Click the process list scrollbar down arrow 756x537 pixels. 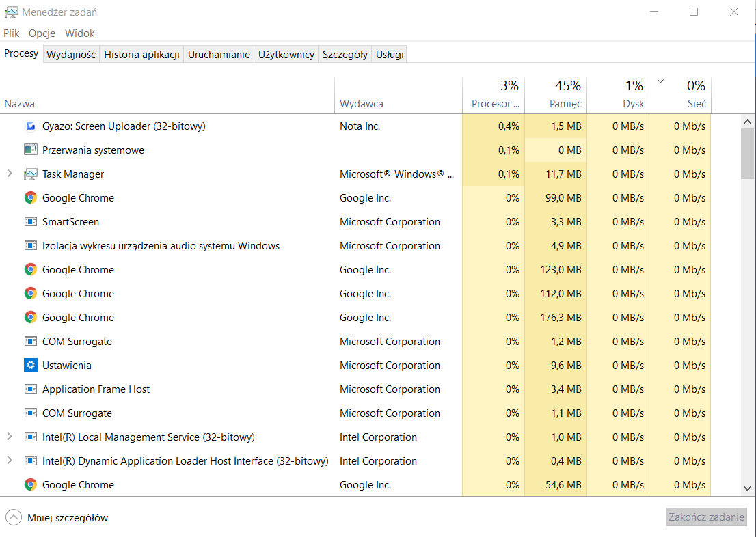[747, 488]
